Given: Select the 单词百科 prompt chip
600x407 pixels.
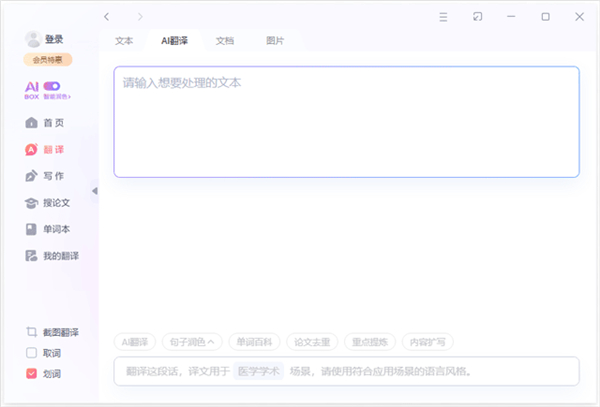Looking at the screenshot, I should (254, 342).
